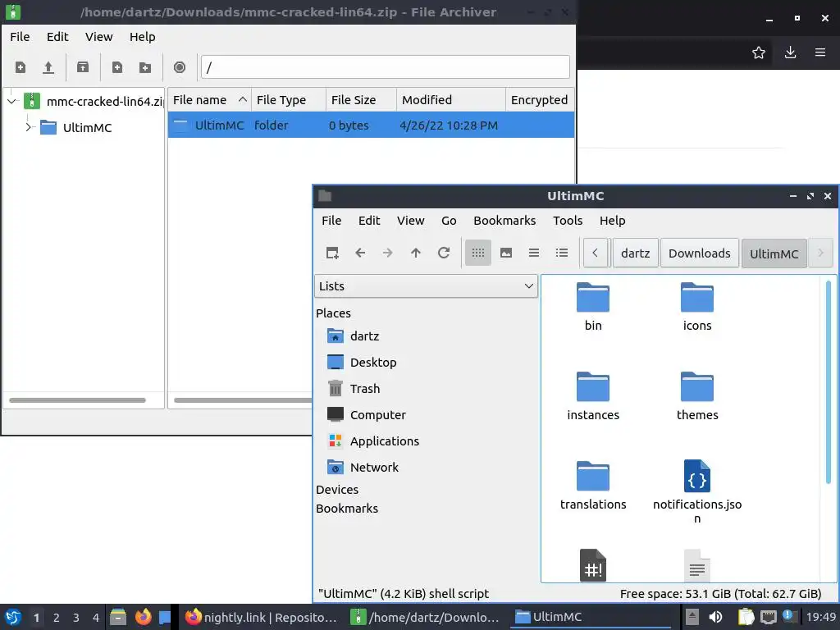This screenshot has height=630, width=840.
Task: Click the Extract archive box icon
Action: 83,67
